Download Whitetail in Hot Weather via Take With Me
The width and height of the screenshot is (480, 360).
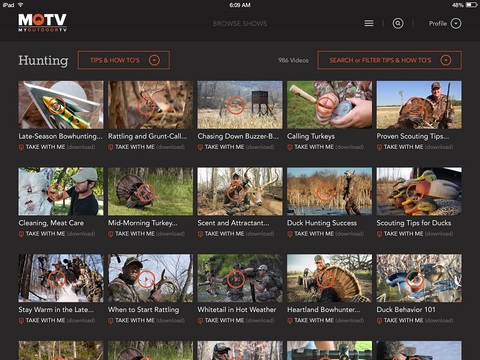236,321
